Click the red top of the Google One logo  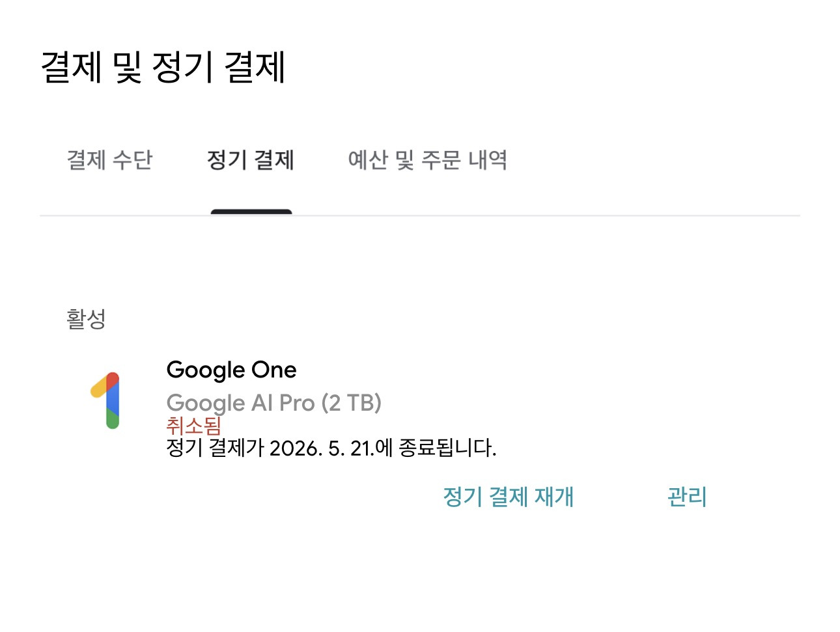click(x=113, y=379)
